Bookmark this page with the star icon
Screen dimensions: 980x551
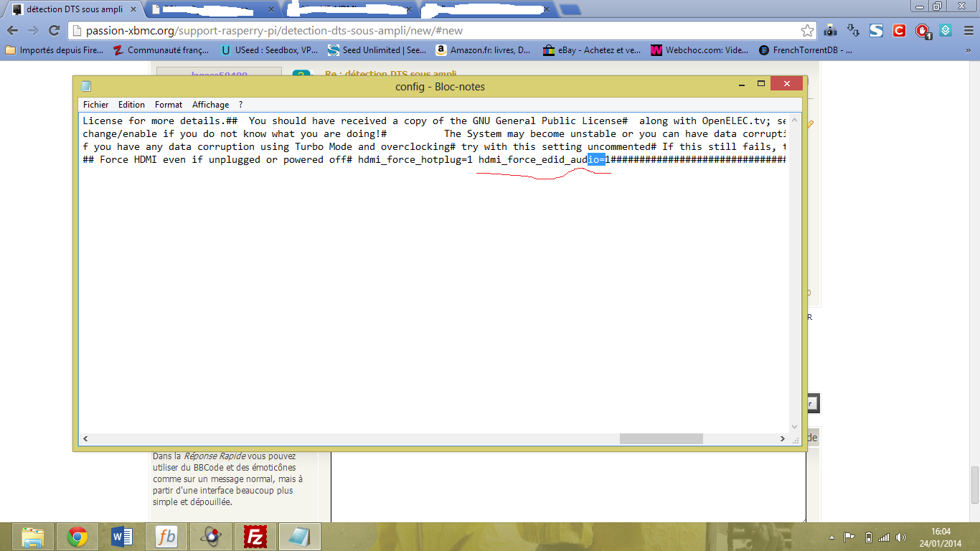point(807,31)
